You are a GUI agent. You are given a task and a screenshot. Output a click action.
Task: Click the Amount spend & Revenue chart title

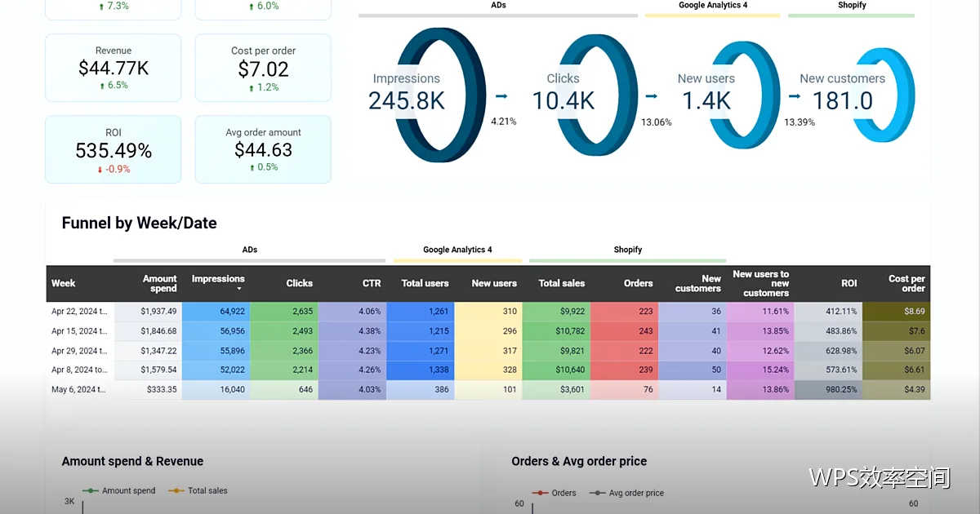coord(132,461)
